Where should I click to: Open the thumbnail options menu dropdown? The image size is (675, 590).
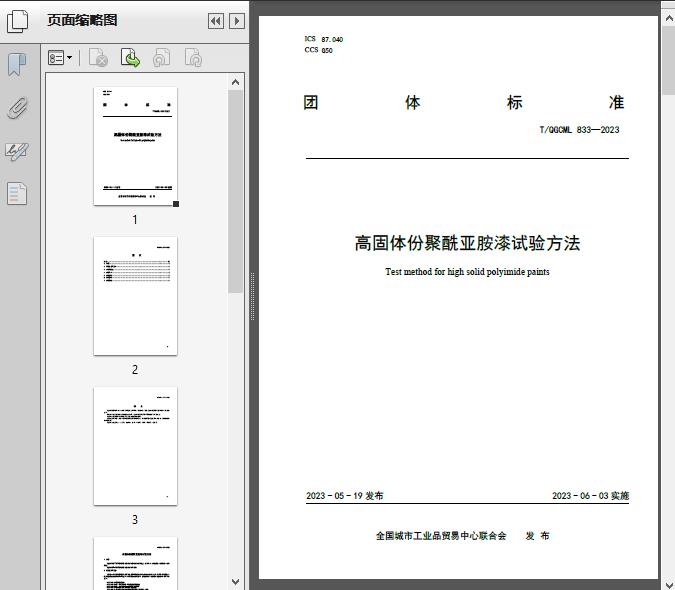click(x=60, y=58)
